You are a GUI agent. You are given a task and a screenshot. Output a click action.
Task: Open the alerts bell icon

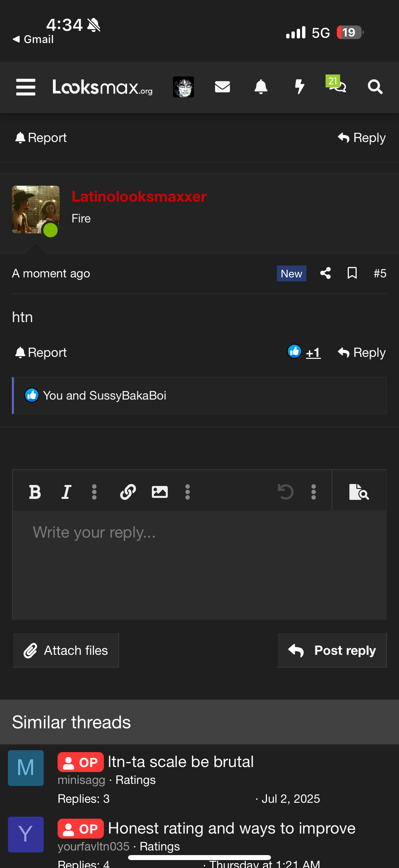pyautogui.click(x=261, y=87)
